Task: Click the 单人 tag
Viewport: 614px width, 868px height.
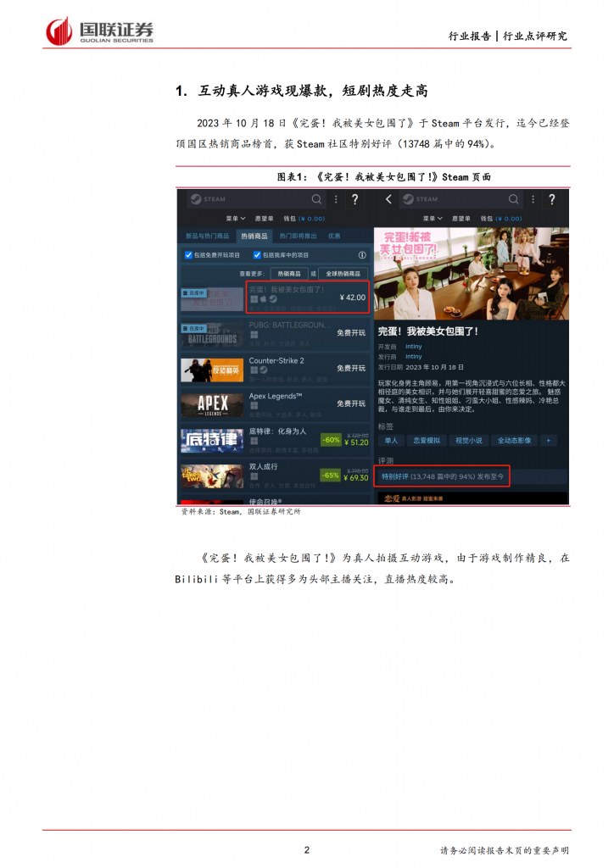Action: pyautogui.click(x=392, y=441)
